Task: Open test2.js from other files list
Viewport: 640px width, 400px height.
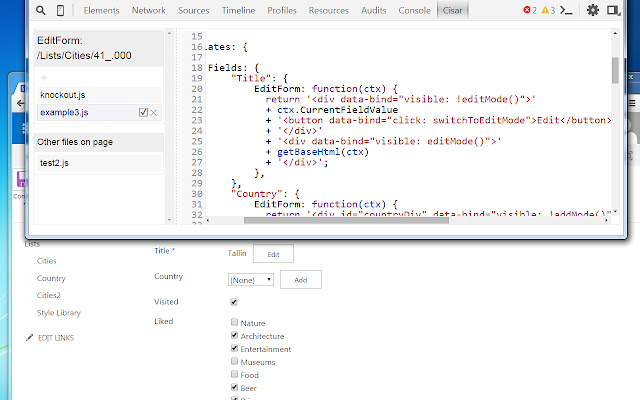Action: [54, 162]
